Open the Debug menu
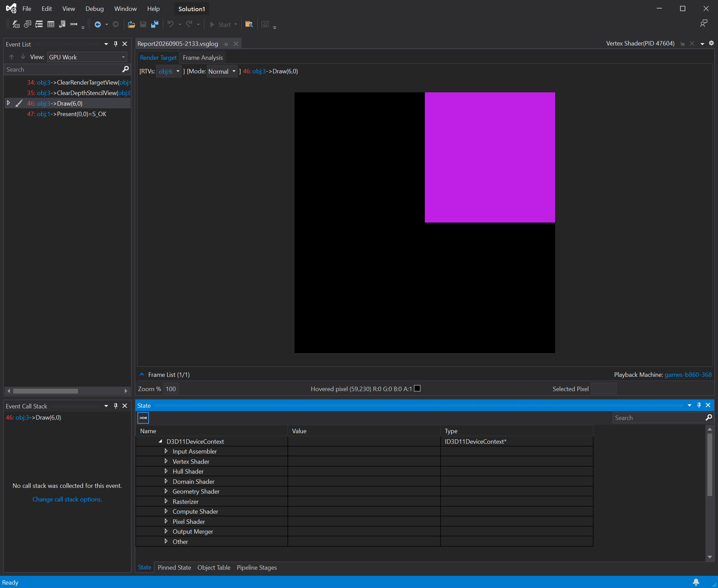Screen dimensions: 718x588 coord(94,9)
